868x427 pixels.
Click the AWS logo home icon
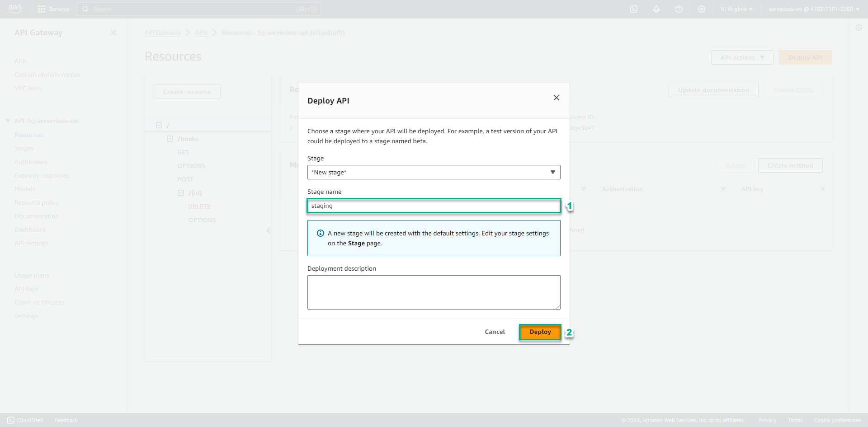pos(15,9)
